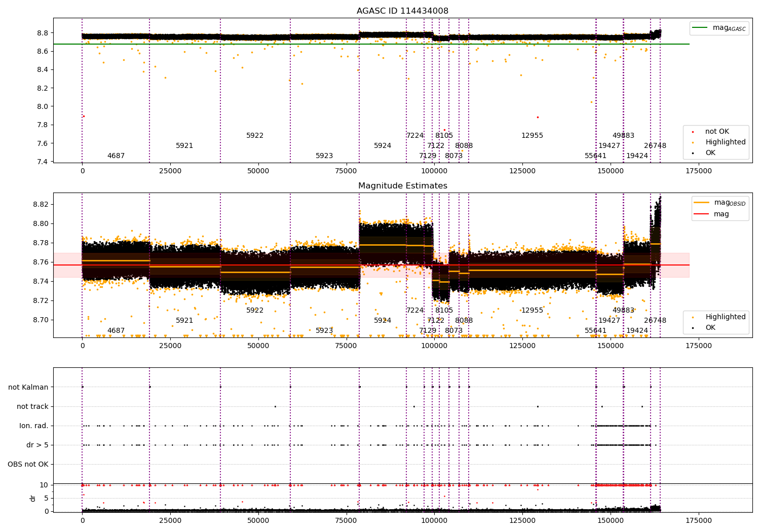Click obsid label 26748 in AGASC ID plot

coord(655,146)
